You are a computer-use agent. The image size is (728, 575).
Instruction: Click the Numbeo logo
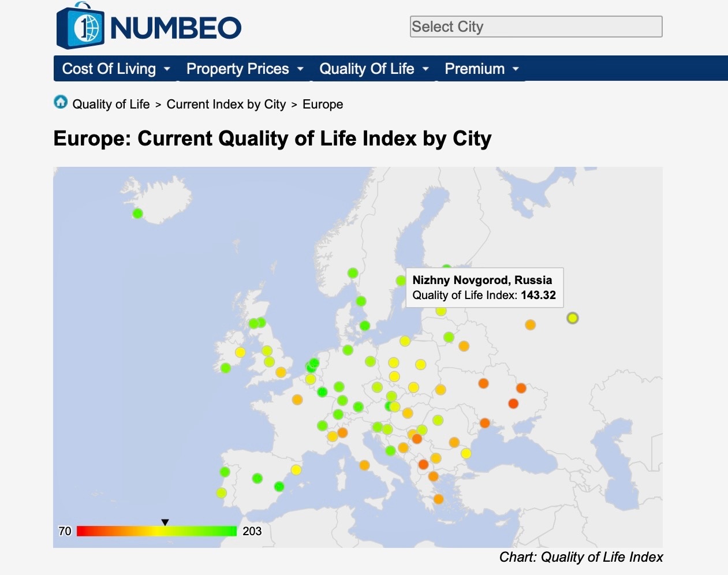149,27
